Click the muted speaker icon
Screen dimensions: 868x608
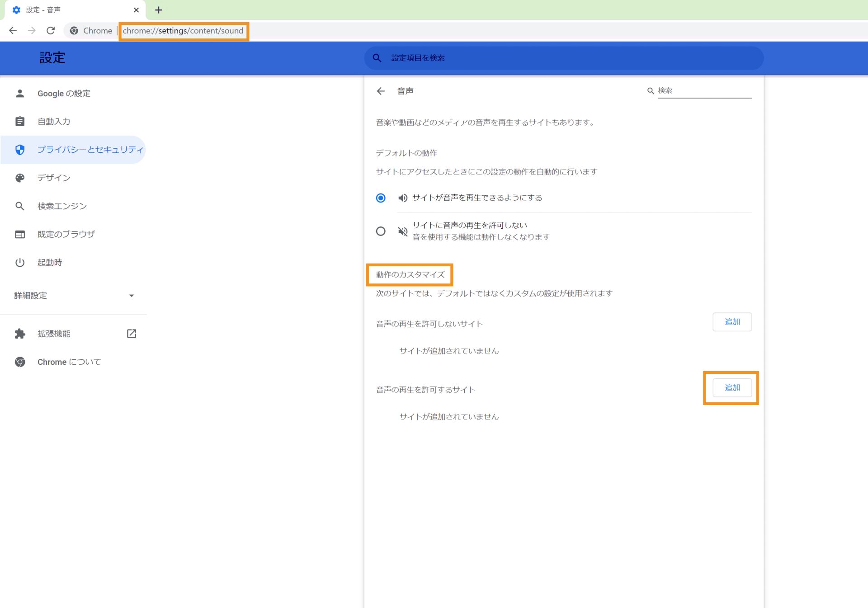click(402, 231)
